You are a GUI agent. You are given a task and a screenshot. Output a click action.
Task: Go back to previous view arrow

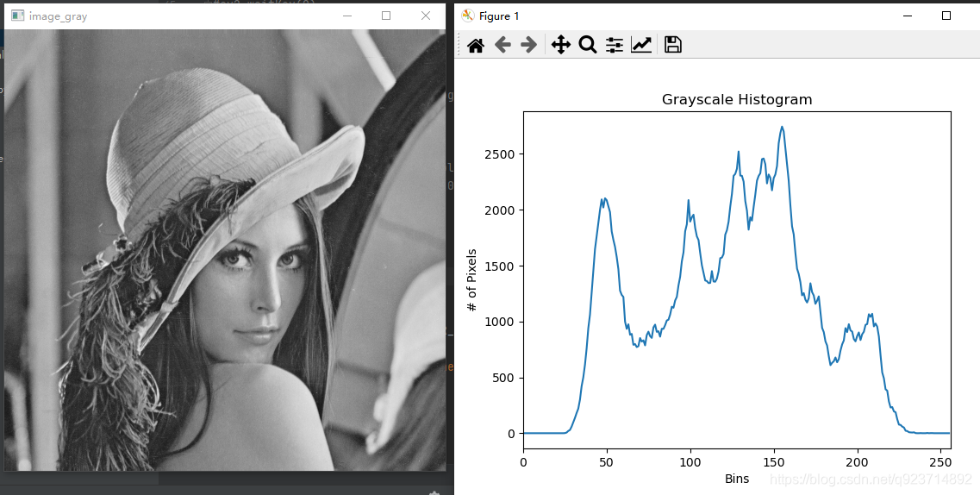pyautogui.click(x=502, y=44)
